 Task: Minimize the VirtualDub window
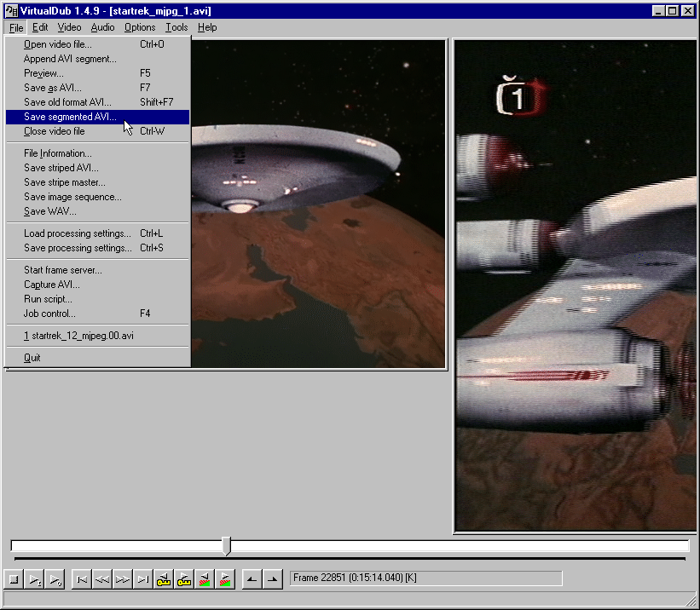pos(657,11)
